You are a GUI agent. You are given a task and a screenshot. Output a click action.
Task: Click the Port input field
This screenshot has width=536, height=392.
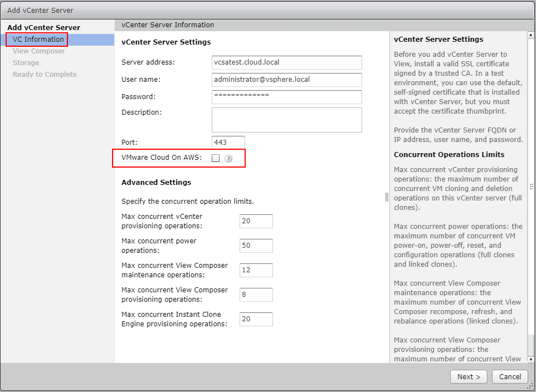(228, 142)
